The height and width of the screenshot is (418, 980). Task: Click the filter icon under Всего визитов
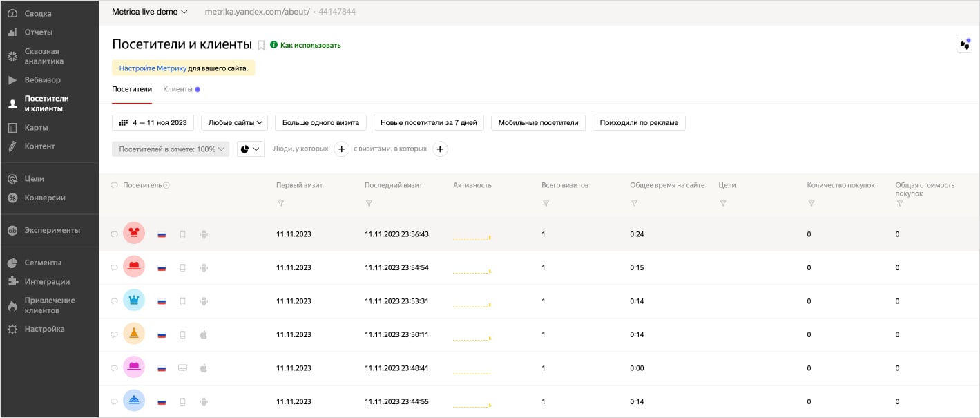(x=546, y=204)
